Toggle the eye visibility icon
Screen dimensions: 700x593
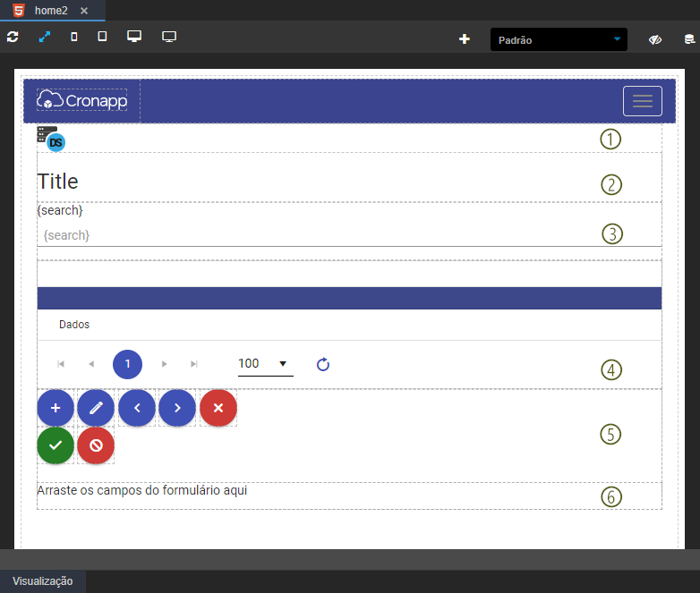(x=655, y=39)
